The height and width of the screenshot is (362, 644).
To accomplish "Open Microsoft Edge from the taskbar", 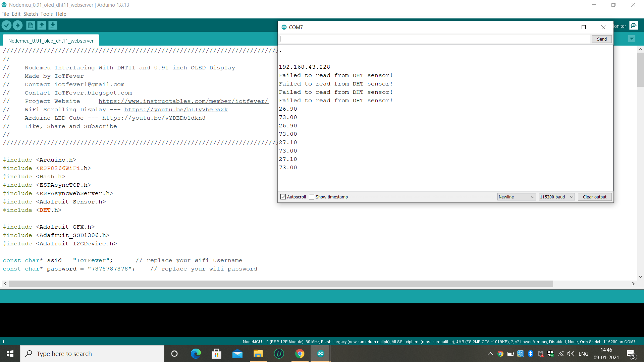I will 196,354.
